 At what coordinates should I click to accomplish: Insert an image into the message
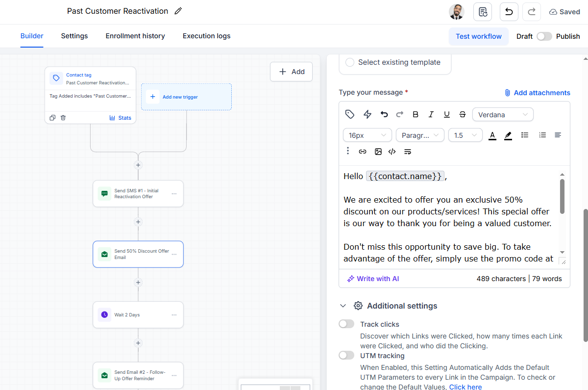(x=378, y=152)
